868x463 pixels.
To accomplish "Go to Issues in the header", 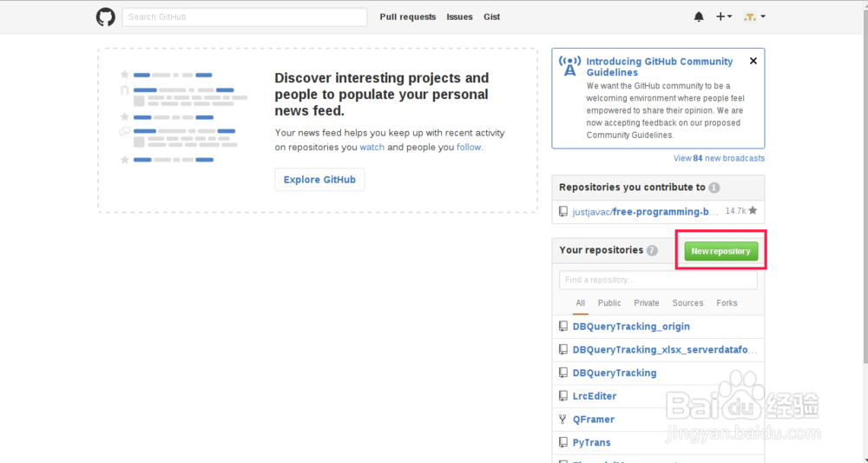I will tap(460, 17).
